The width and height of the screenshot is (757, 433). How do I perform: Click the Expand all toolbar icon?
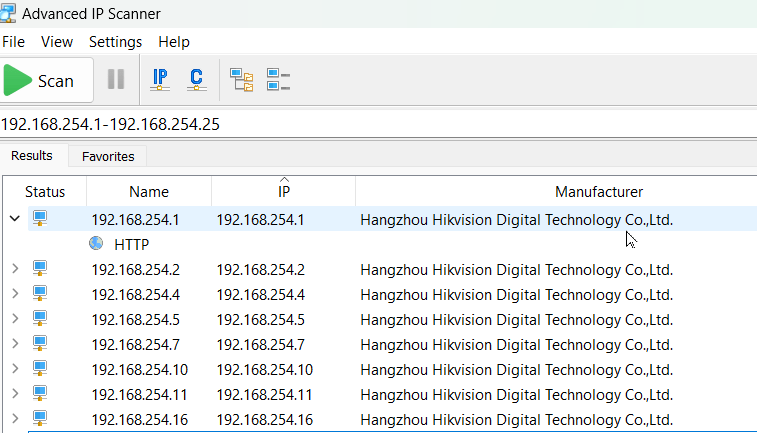tap(241, 80)
